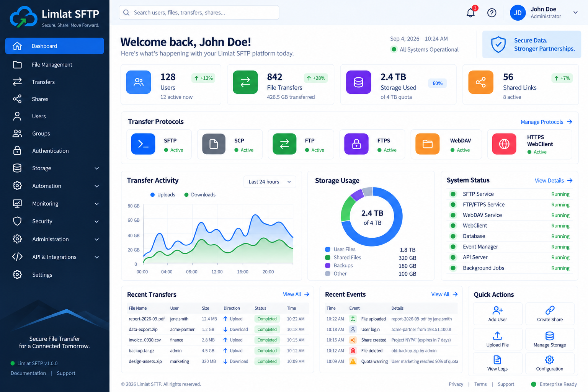
Task: Toggle Shared Files legend swatch
Action: (x=328, y=258)
